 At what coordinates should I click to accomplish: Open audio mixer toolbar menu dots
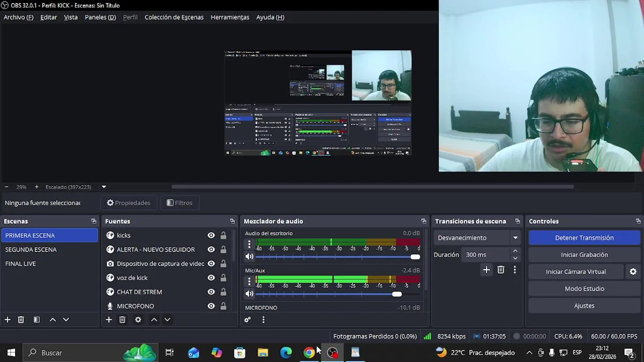tap(263, 320)
